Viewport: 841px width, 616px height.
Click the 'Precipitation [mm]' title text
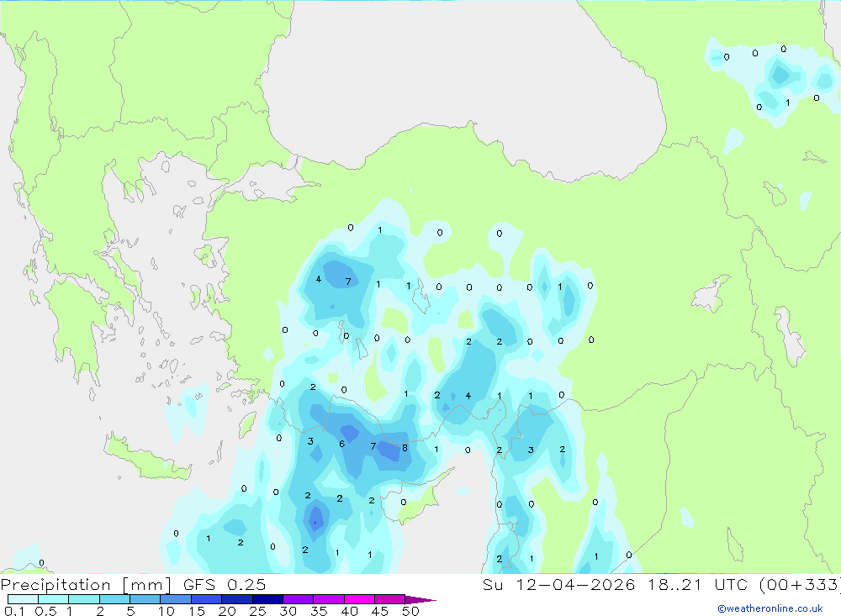coord(86,585)
